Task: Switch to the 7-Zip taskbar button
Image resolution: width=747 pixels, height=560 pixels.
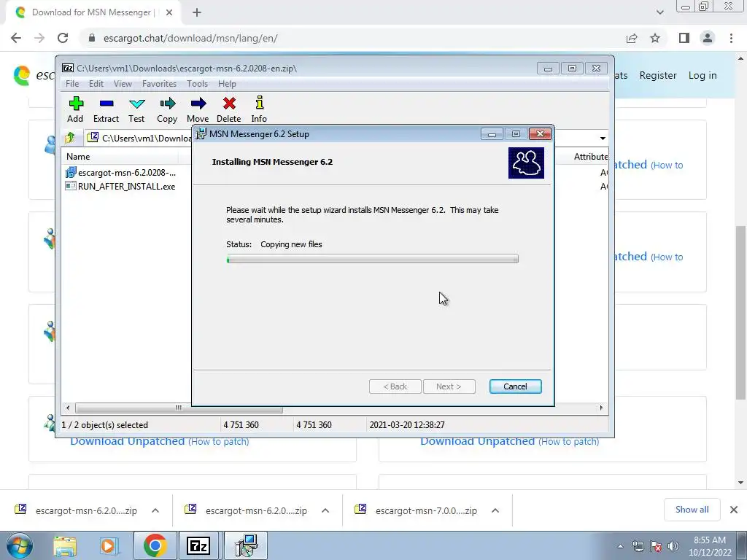Action: 198,545
